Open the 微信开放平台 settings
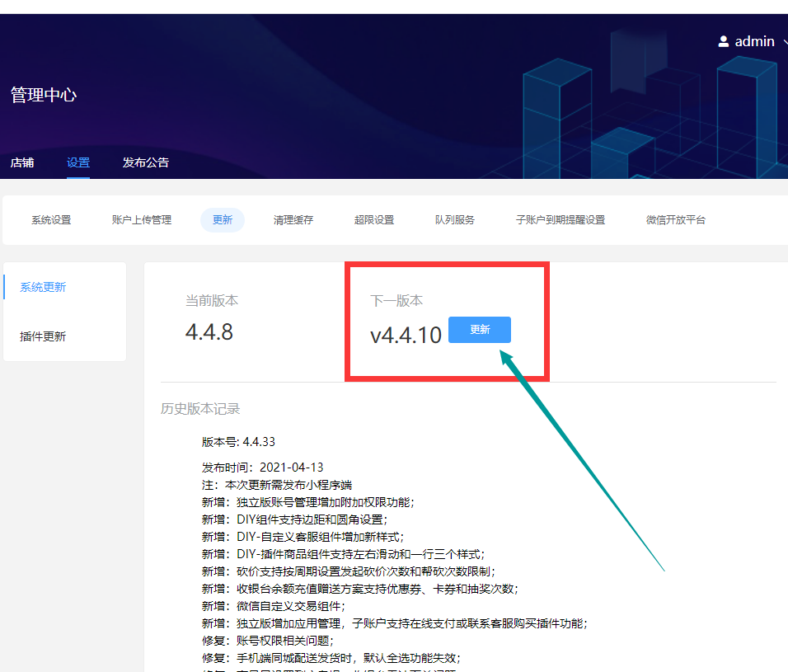Screen dimensions: 788x672 (676, 220)
